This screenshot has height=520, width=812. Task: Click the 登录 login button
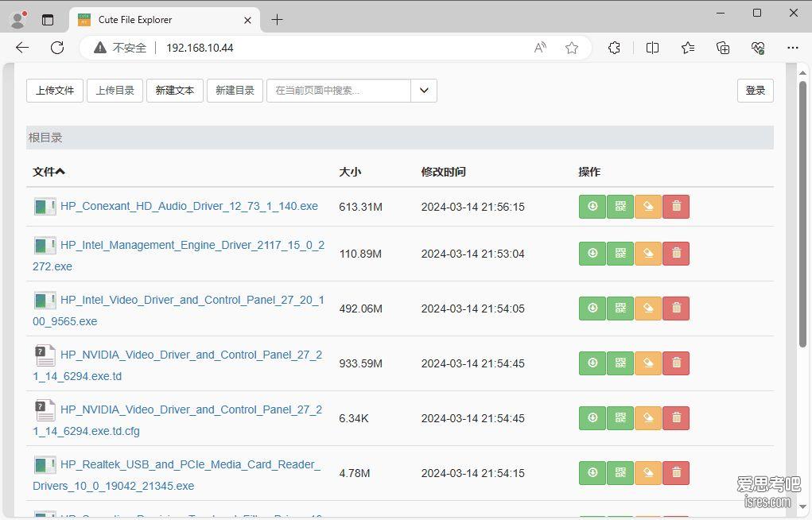tap(756, 91)
